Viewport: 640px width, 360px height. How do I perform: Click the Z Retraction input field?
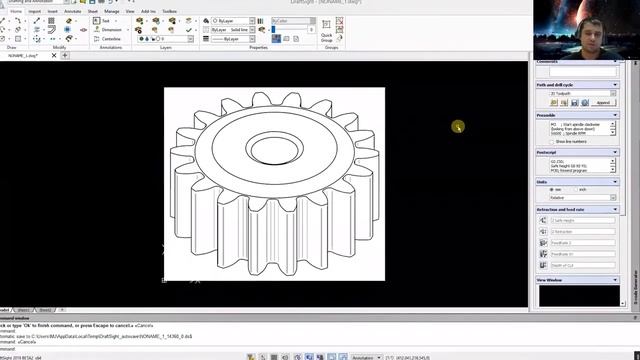pos(583,231)
